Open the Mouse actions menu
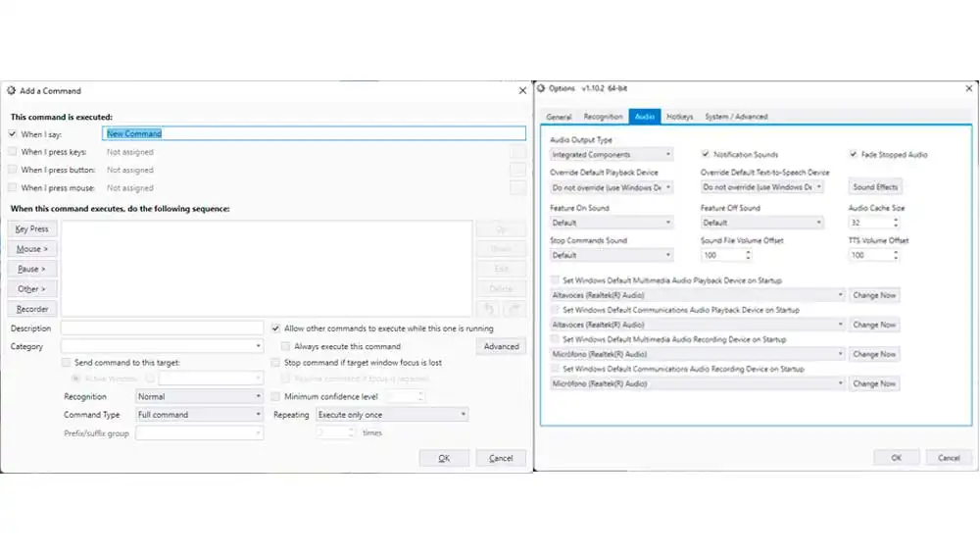The width and height of the screenshot is (980, 556). click(32, 249)
